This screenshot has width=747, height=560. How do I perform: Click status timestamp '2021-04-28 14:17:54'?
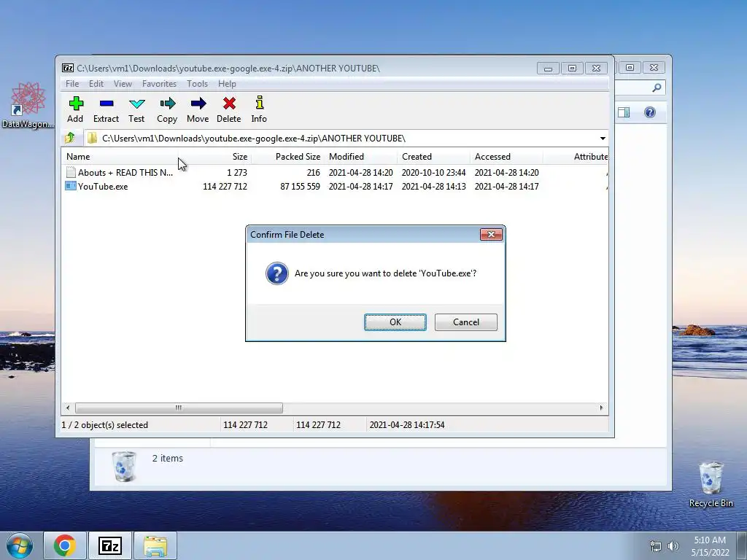[x=407, y=425]
